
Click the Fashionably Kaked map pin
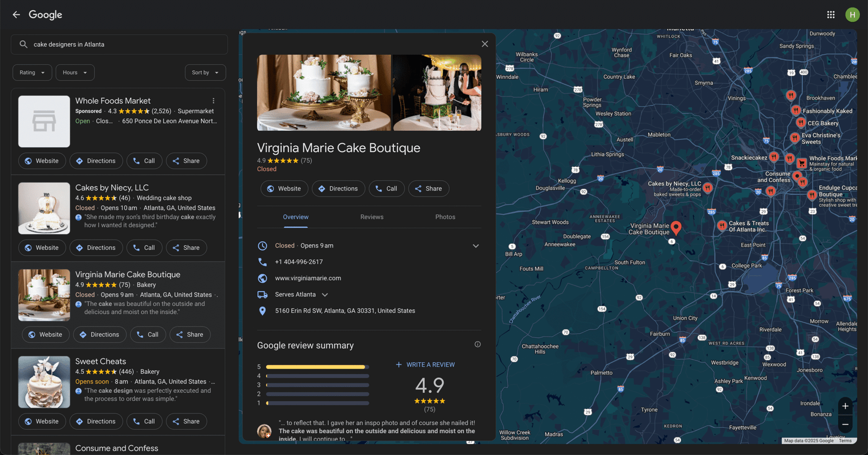(796, 110)
